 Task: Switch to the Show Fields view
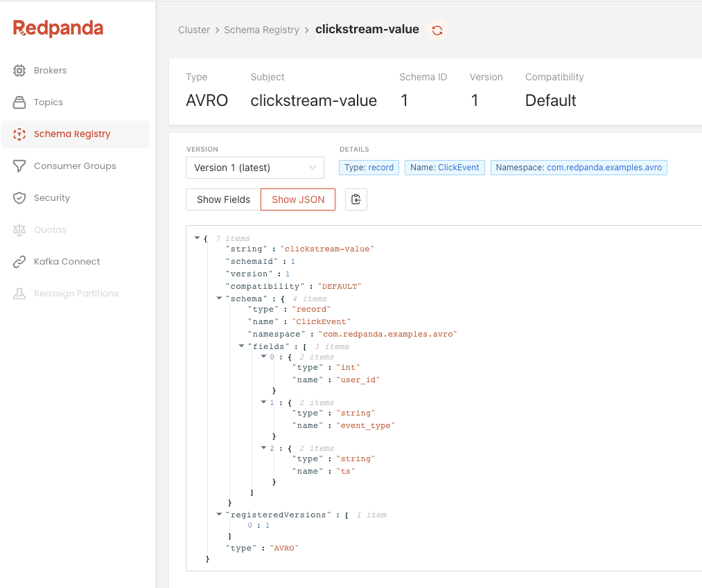tap(223, 199)
